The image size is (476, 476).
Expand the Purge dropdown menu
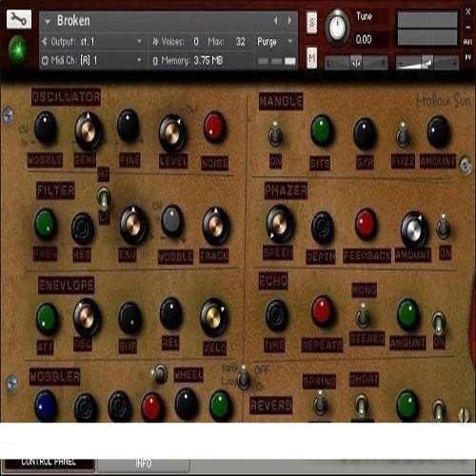point(275,42)
